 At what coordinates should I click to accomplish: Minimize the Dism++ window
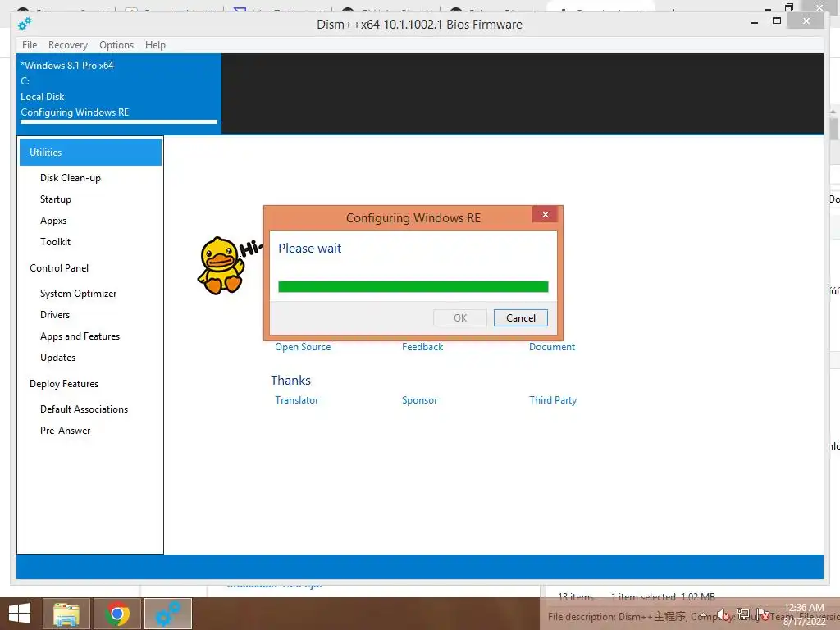[x=755, y=22]
